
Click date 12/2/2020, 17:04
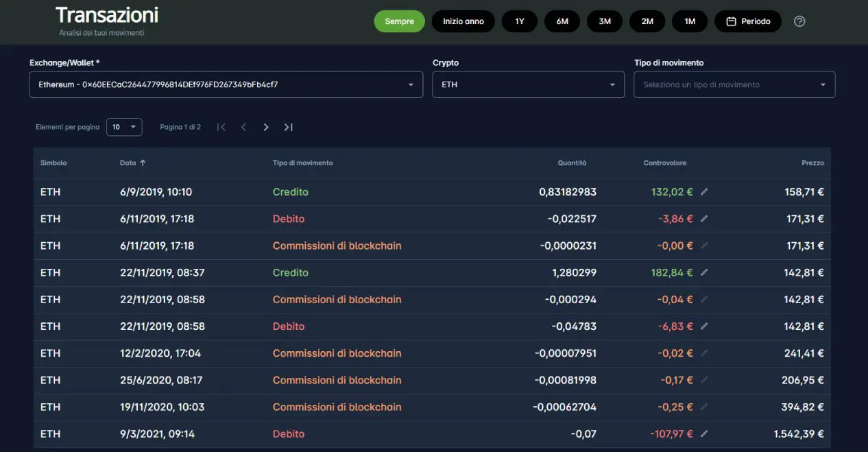coord(160,353)
